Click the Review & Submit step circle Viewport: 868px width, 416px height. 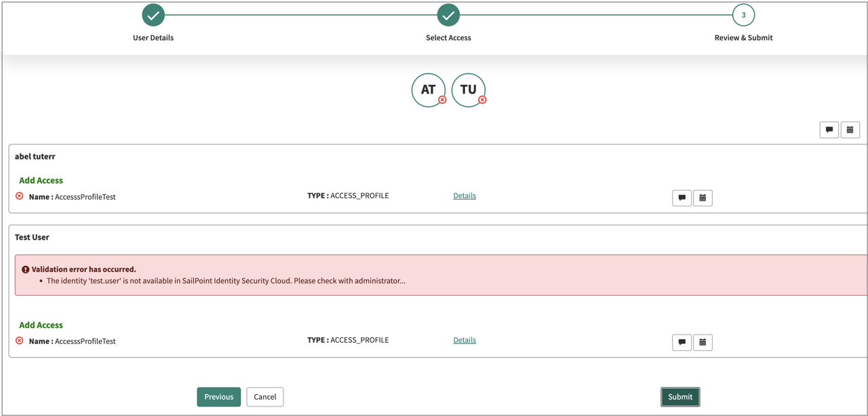tap(743, 15)
